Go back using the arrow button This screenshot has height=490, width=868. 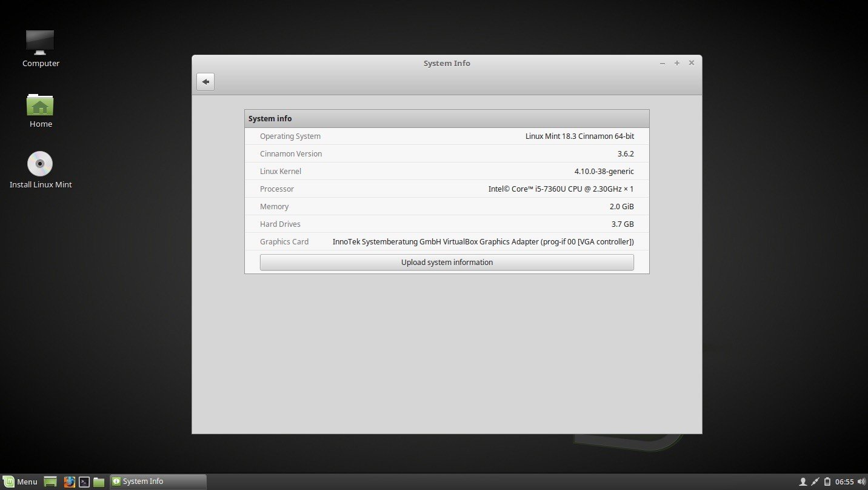tap(205, 82)
